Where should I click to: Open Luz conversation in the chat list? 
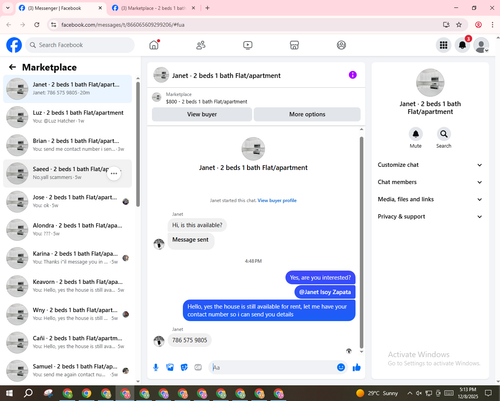[x=68, y=117]
